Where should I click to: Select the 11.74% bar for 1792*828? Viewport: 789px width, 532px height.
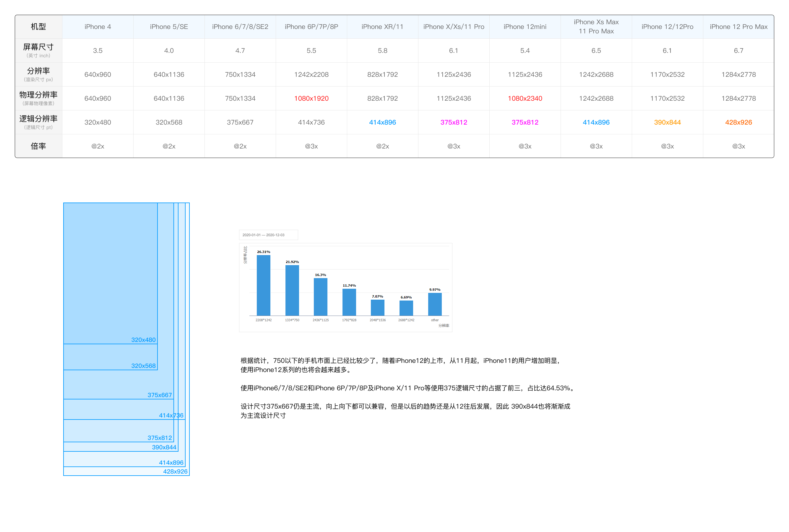[349, 302]
